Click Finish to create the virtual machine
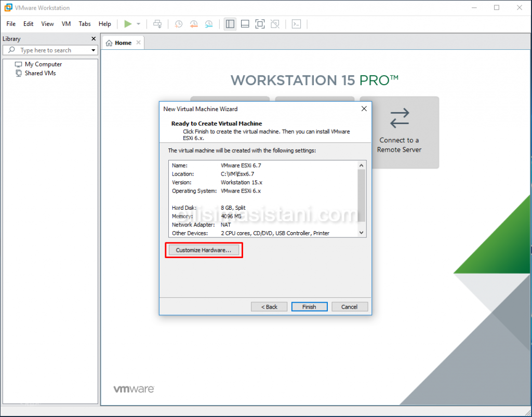 (x=310, y=306)
